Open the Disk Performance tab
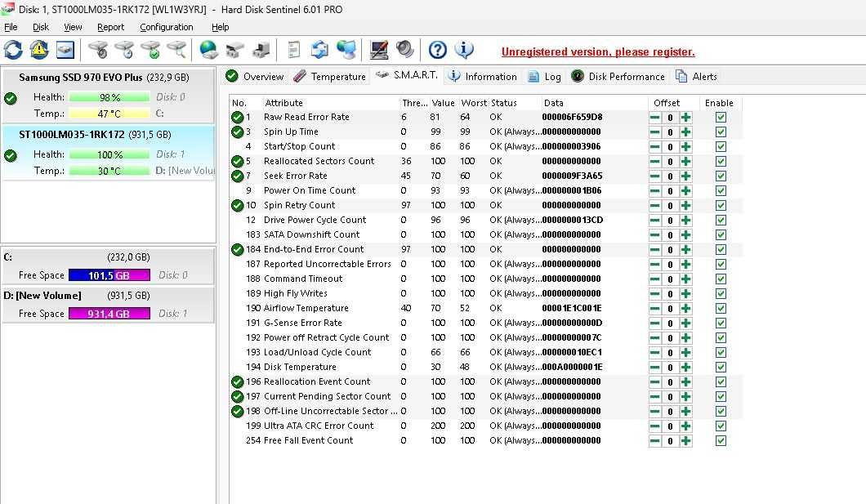The width and height of the screenshot is (866, 504). point(618,76)
